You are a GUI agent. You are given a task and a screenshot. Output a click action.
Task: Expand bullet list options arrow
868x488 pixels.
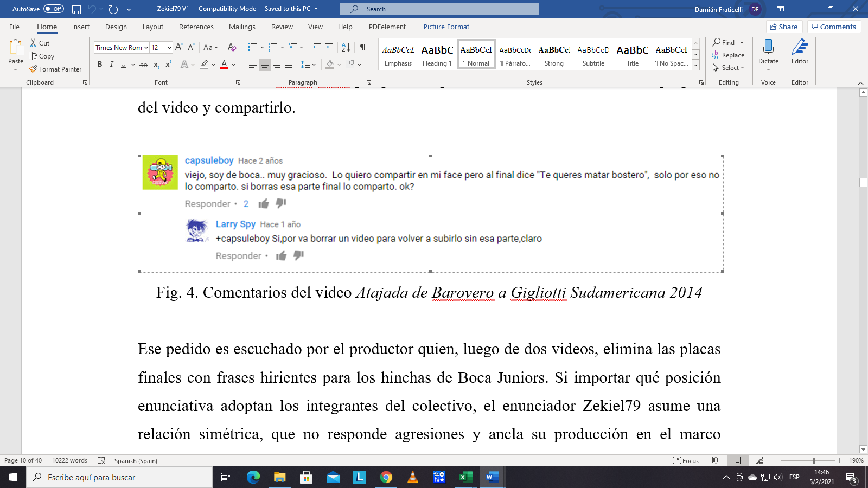pos(262,47)
